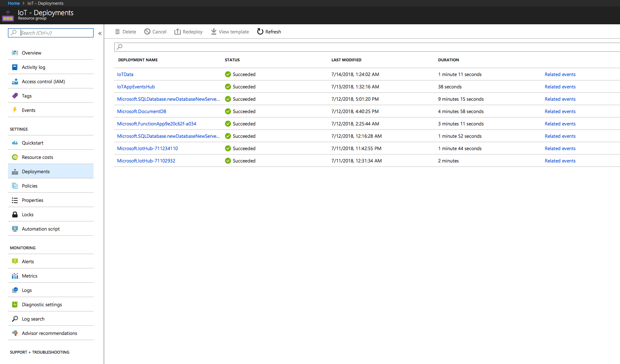This screenshot has width=620, height=364.
Task: Go to Access control (IAM)
Action: [x=51, y=82]
